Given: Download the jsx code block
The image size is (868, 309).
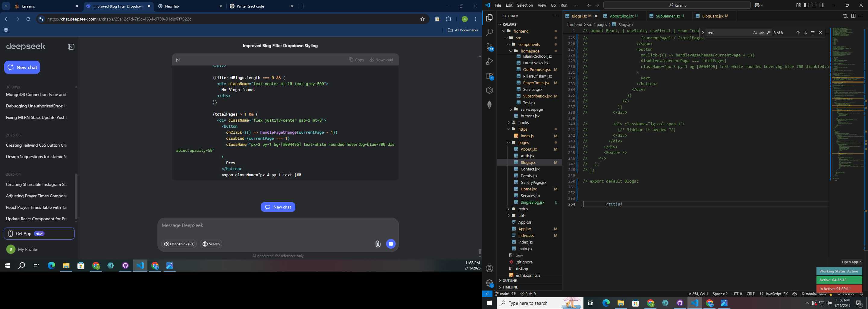Looking at the screenshot, I should 381,60.
